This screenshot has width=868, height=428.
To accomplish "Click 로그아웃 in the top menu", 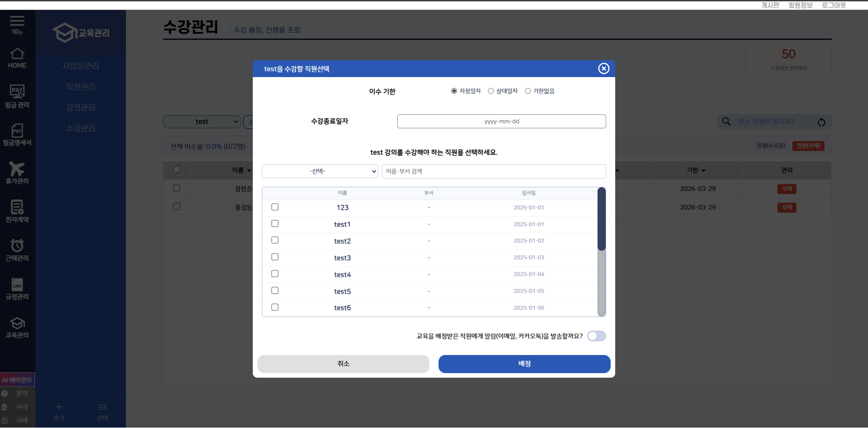I will click(x=834, y=5).
